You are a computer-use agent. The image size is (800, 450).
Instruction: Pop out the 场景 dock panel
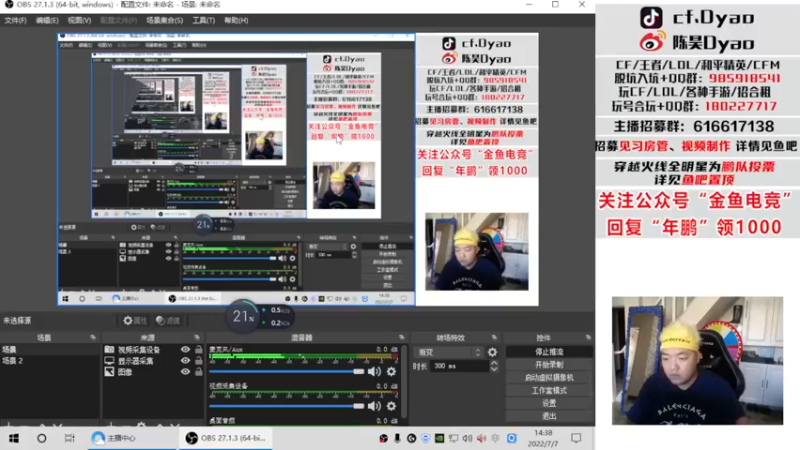93,337
